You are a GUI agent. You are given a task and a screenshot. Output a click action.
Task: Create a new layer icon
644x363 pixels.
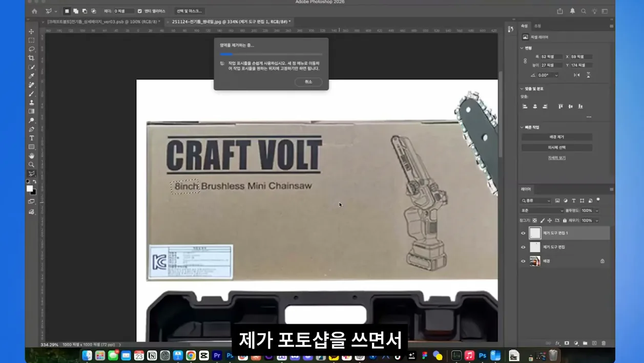coord(594,343)
